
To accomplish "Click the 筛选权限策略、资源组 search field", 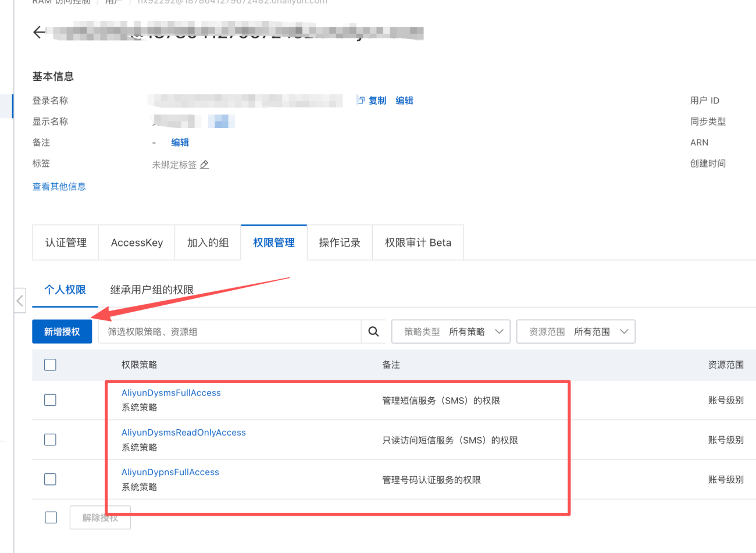I will [x=230, y=331].
